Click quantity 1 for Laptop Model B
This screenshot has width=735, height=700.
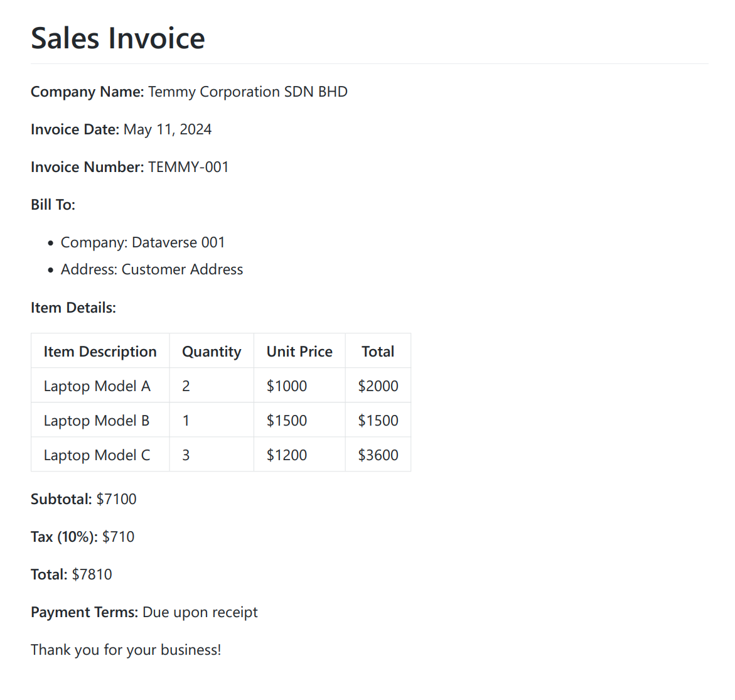pyautogui.click(x=212, y=421)
